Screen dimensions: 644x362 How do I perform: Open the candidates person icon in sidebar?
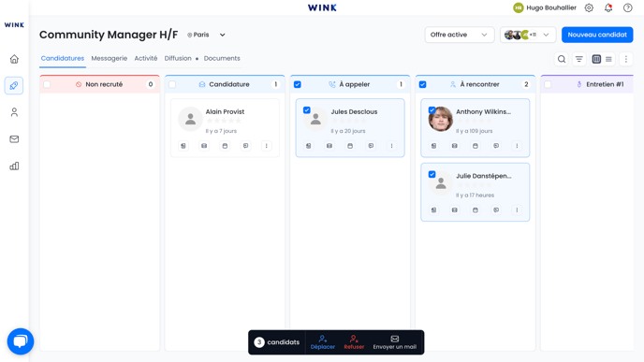14,112
